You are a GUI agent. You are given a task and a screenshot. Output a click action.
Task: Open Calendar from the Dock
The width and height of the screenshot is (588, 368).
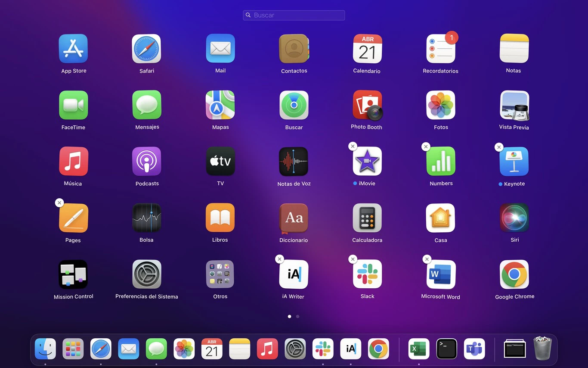tap(212, 349)
